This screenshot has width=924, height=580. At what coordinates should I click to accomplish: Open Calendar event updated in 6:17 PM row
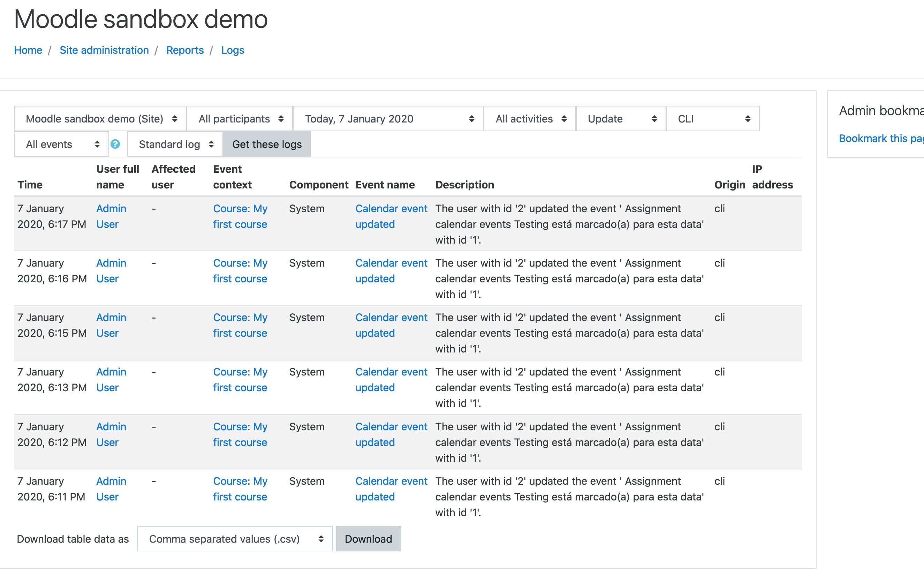(x=391, y=216)
